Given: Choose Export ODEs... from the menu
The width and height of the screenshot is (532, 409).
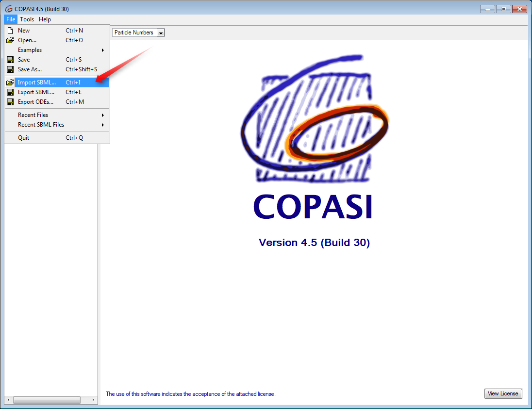Looking at the screenshot, I should coord(57,102).
